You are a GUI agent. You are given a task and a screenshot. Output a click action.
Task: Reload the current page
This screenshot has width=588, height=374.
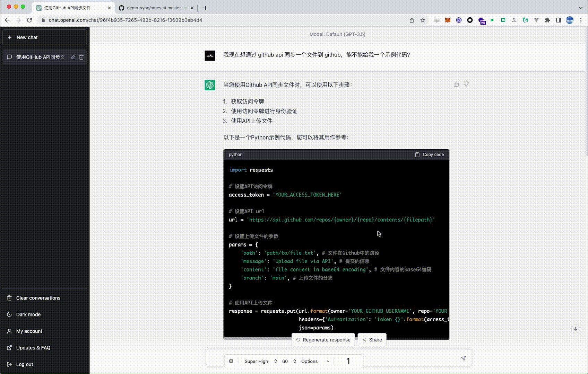pos(29,20)
